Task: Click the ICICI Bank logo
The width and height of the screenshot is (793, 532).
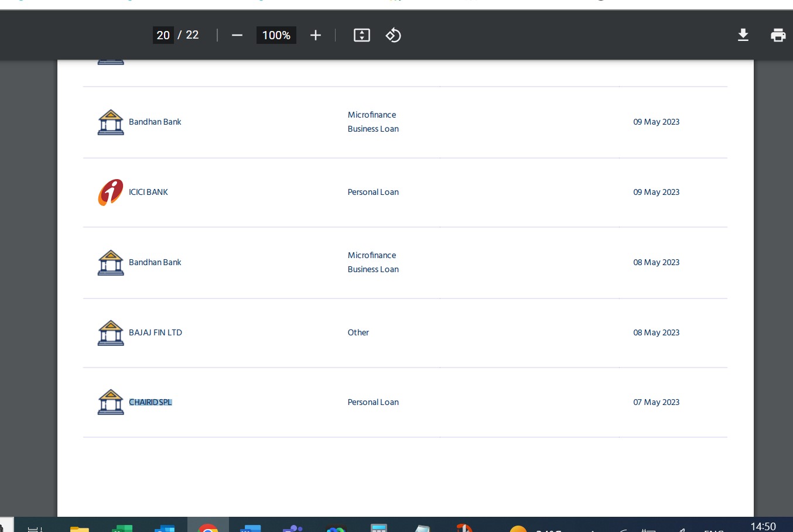Action: tap(111, 193)
